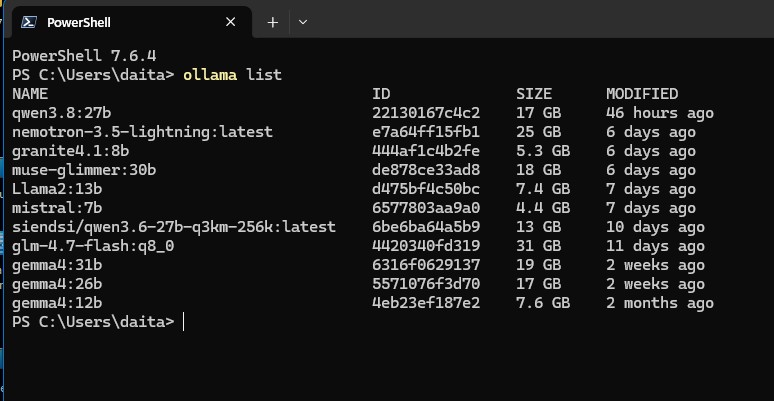Click the gemma4:31b model name
Viewport: 774px width, 401px height.
pyautogui.click(x=57, y=265)
